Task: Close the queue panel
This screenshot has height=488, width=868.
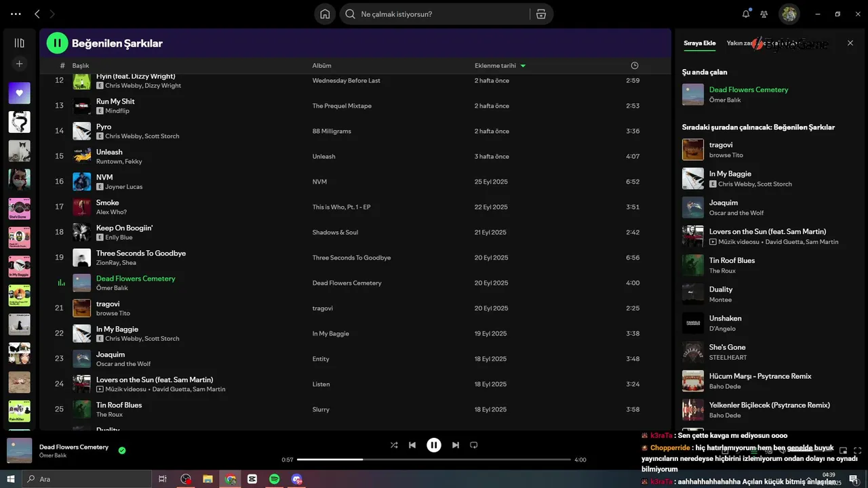Action: point(850,43)
